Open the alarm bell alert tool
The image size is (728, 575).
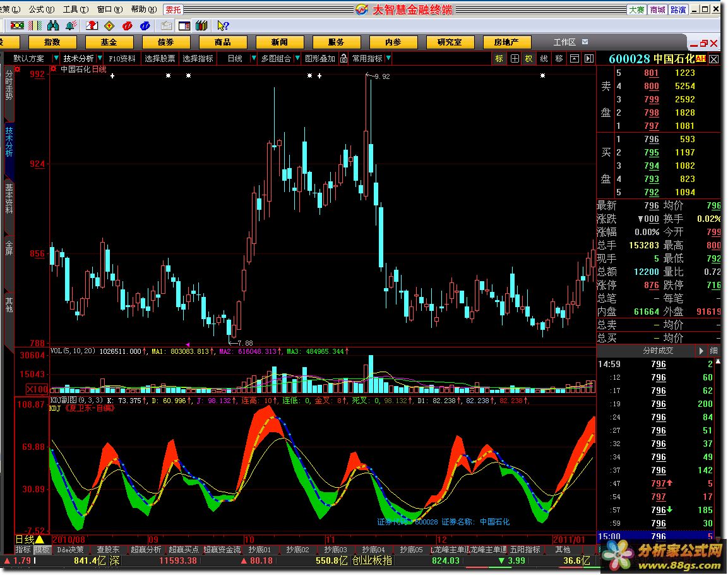[71, 25]
